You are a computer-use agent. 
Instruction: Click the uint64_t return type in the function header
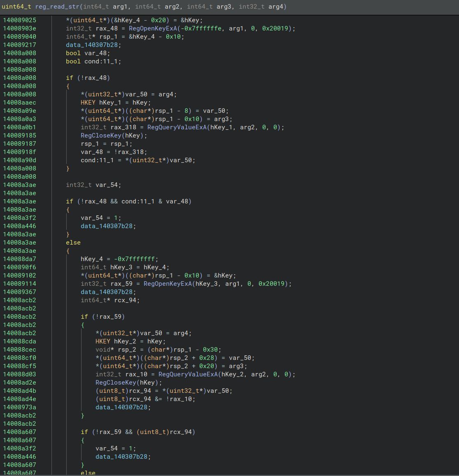(16, 7)
